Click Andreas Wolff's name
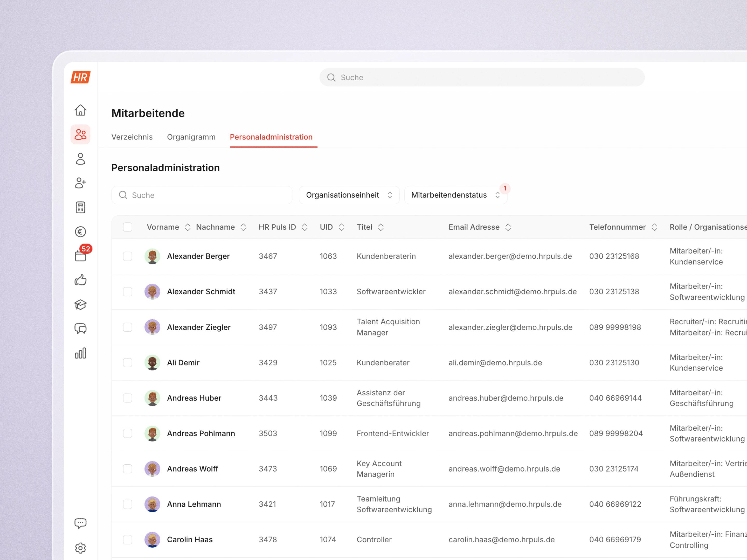Viewport: 747px width, 560px height. [x=192, y=469]
